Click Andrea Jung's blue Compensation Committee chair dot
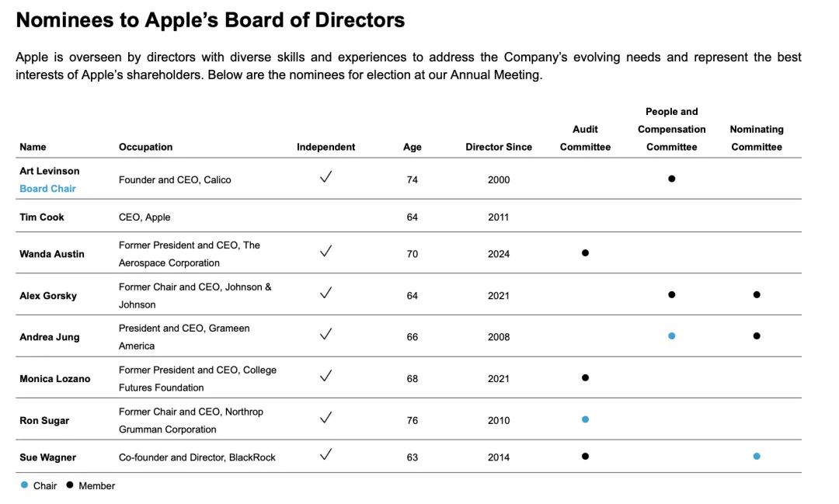 671,336
